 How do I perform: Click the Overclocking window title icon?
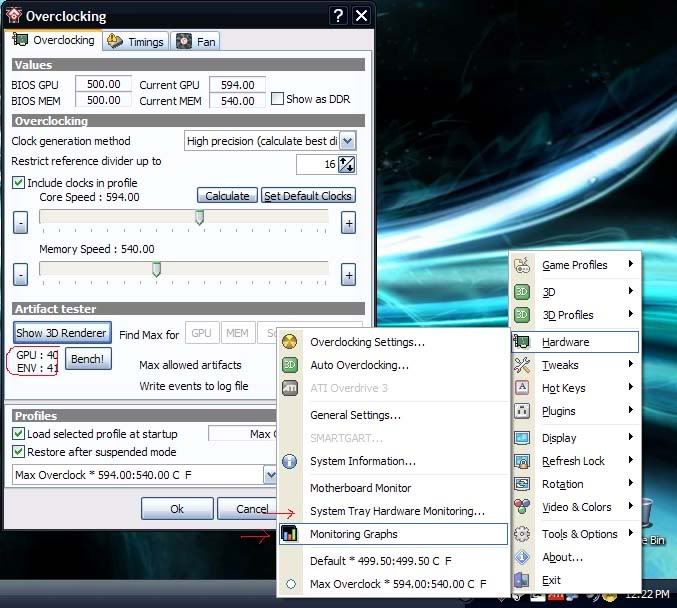(x=14, y=15)
